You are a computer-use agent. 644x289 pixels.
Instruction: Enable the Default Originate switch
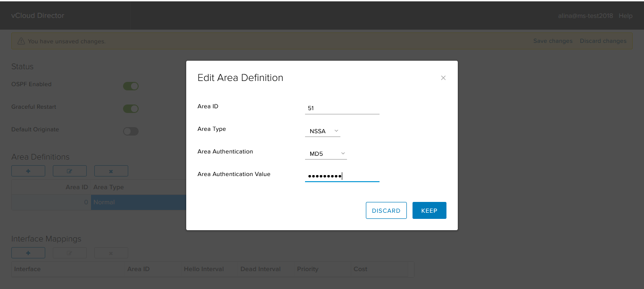(131, 131)
